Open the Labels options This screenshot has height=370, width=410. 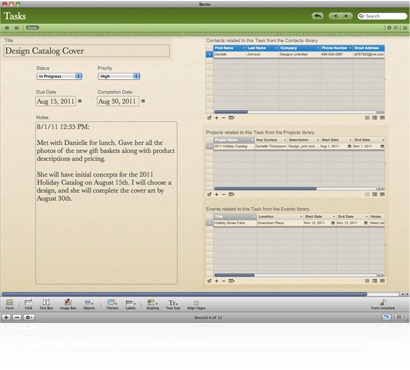[x=130, y=304]
